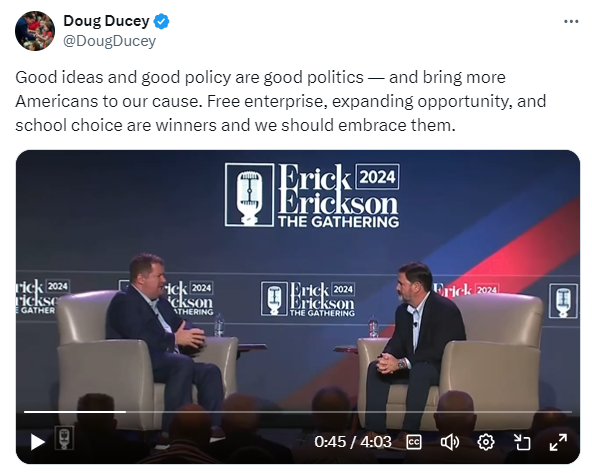
Task: Click the blue verified badge
Action: [x=161, y=21]
